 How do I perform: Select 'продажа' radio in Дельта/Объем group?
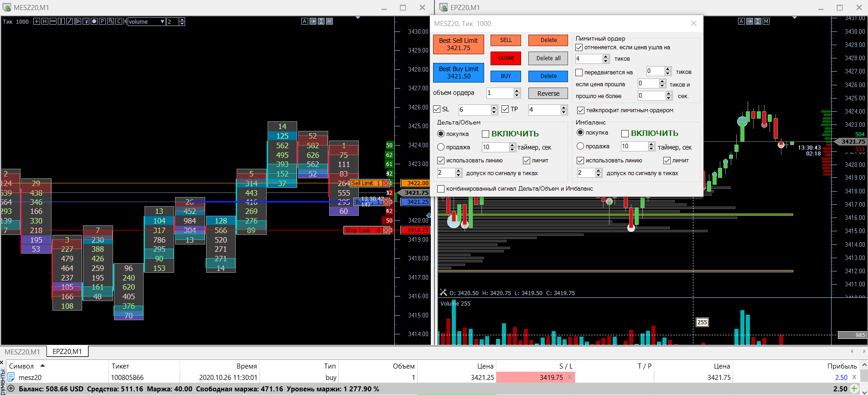coord(441,147)
